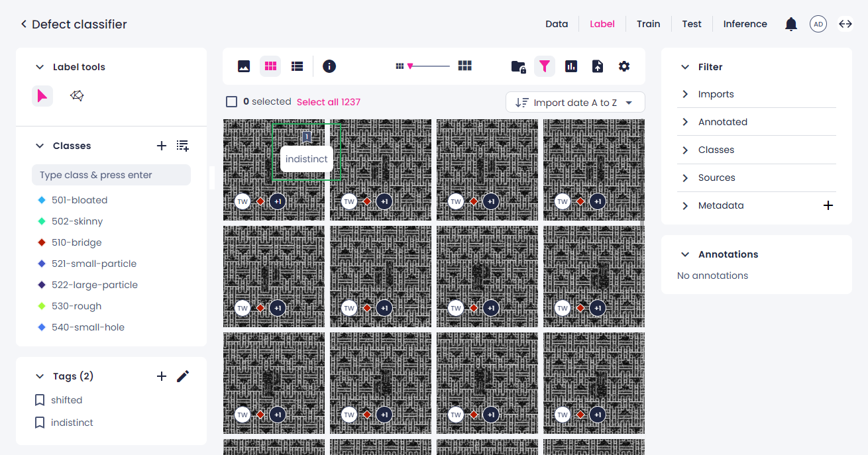Select the shifted tag

67,400
